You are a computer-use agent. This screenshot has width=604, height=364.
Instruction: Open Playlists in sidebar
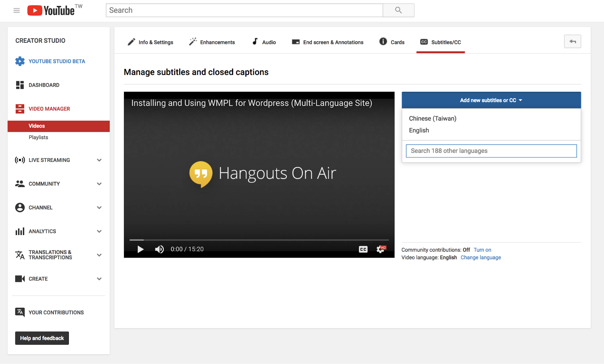click(38, 137)
